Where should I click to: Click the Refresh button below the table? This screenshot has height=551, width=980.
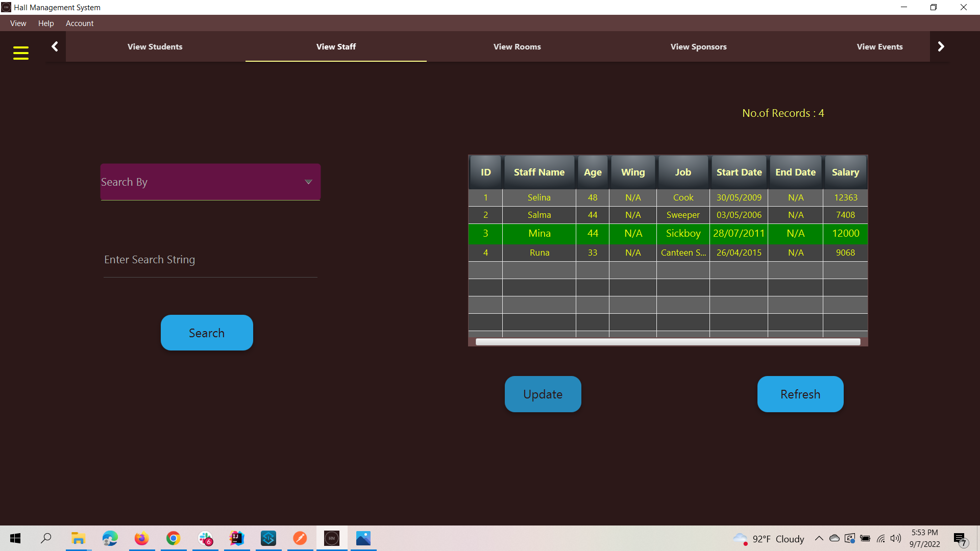click(x=800, y=394)
